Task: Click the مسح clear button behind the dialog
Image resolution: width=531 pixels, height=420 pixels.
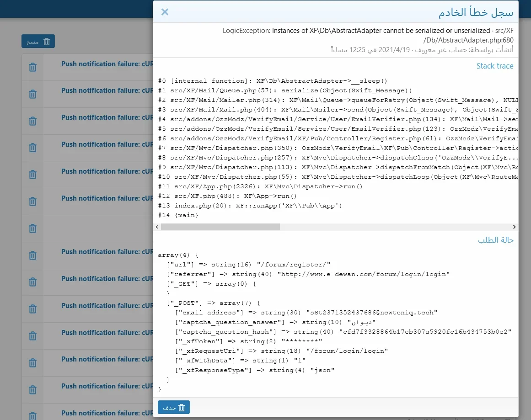Action: pos(38,41)
